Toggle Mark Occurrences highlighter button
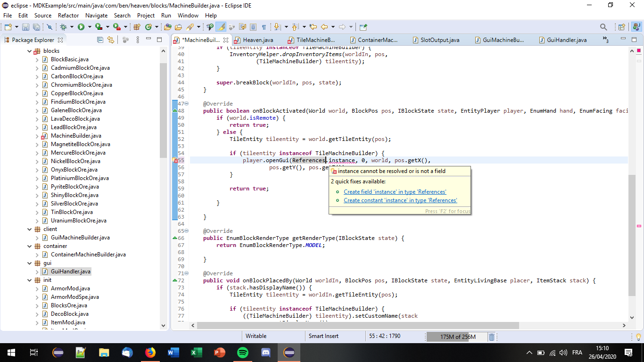644x362 pixels. point(221,27)
